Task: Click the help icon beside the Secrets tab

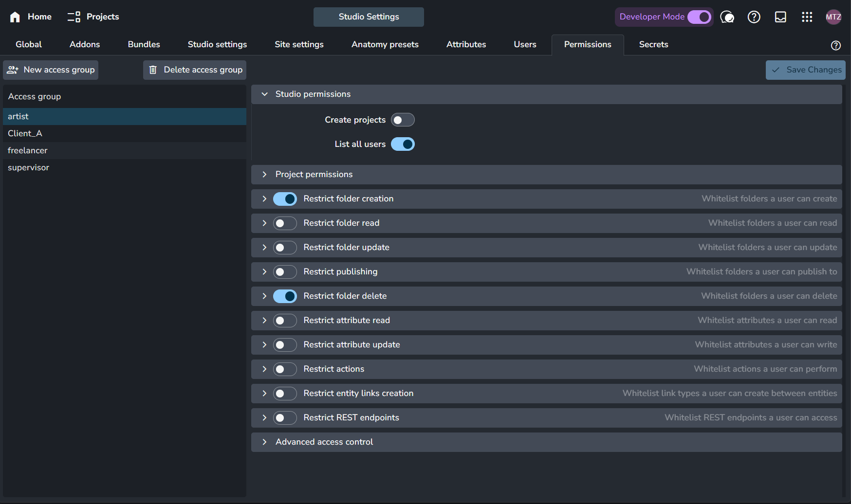Action: pyautogui.click(x=835, y=45)
